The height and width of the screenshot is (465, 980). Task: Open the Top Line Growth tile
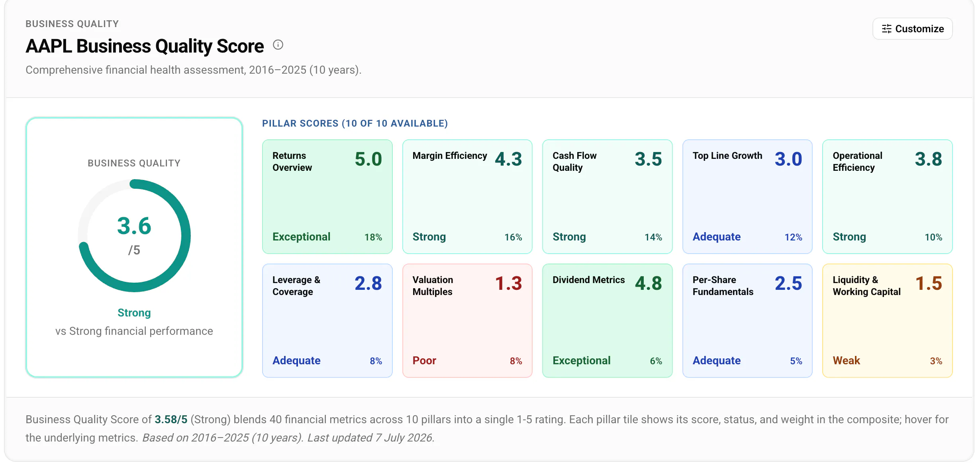[x=747, y=197]
